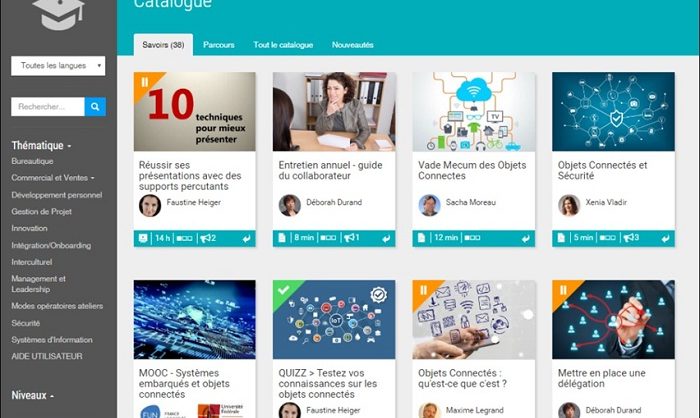This screenshot has width=700, height=418.
Task: Click arrow icon on Entretien annuel card
Action: [x=386, y=239]
